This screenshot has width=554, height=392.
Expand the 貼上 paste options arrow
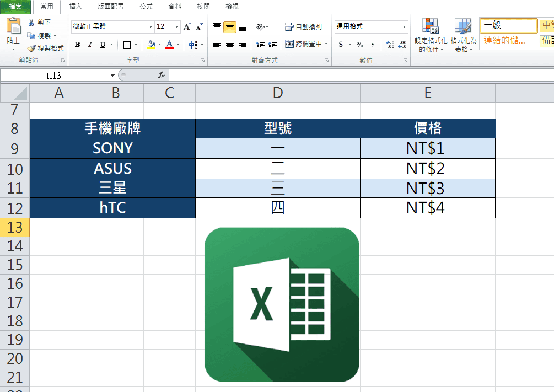point(13,49)
